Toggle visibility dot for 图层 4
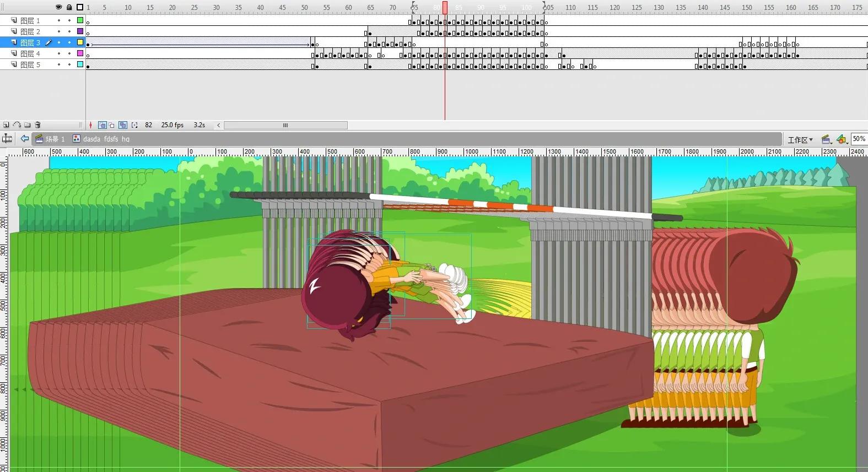Image resolution: width=868 pixels, height=472 pixels. coord(59,53)
